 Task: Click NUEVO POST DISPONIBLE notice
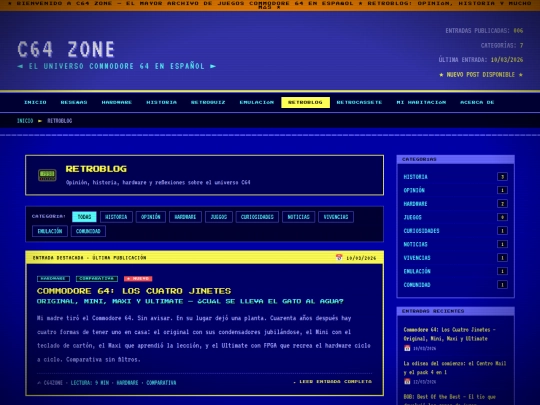click(x=481, y=75)
